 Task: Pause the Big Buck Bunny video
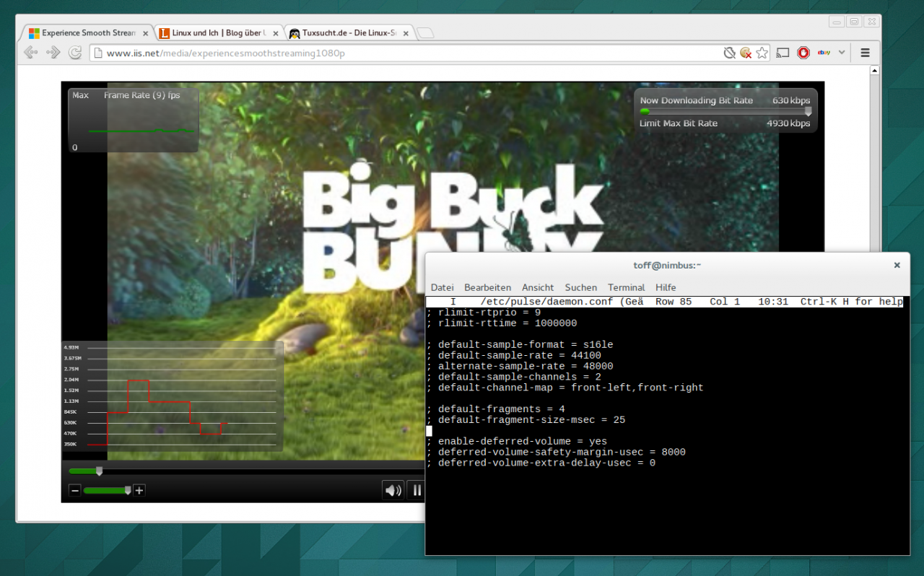416,491
